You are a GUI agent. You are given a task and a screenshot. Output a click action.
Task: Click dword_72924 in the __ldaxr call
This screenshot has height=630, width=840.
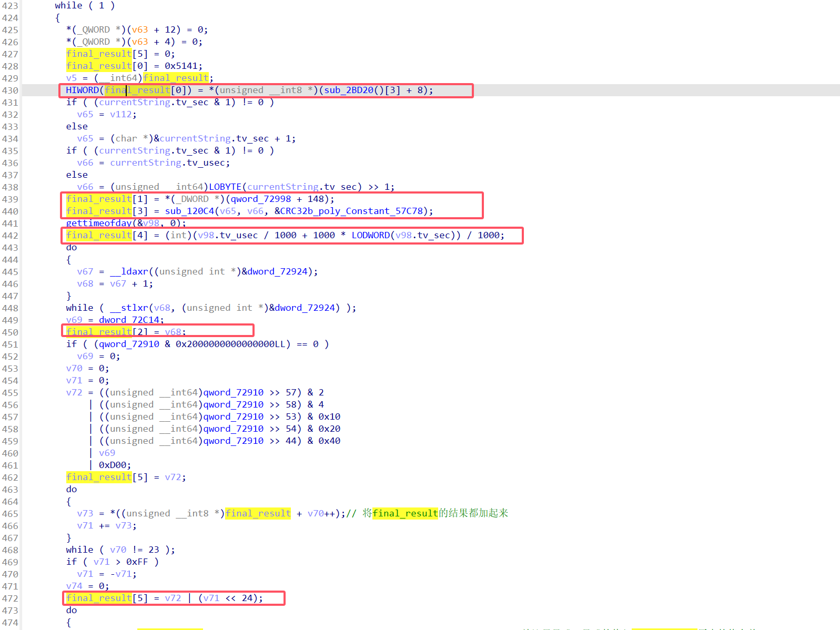click(x=277, y=272)
